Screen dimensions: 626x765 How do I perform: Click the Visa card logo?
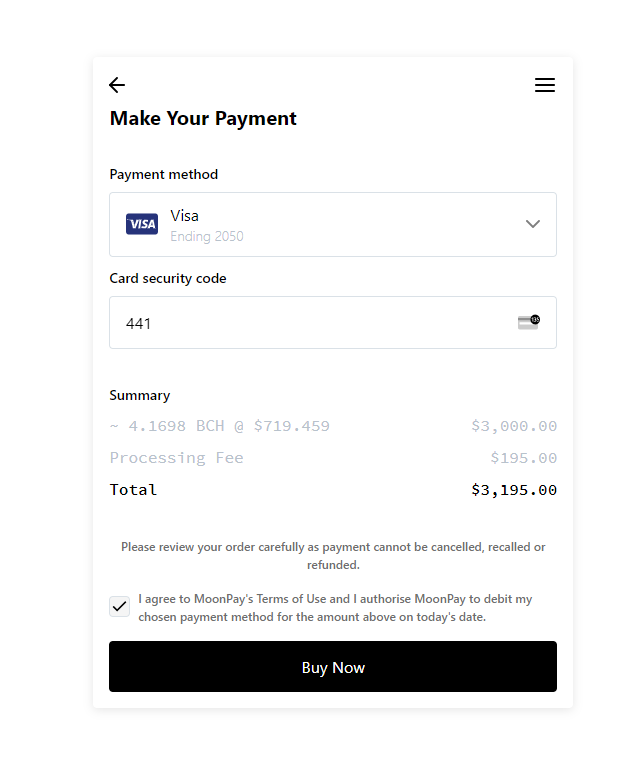coord(142,224)
